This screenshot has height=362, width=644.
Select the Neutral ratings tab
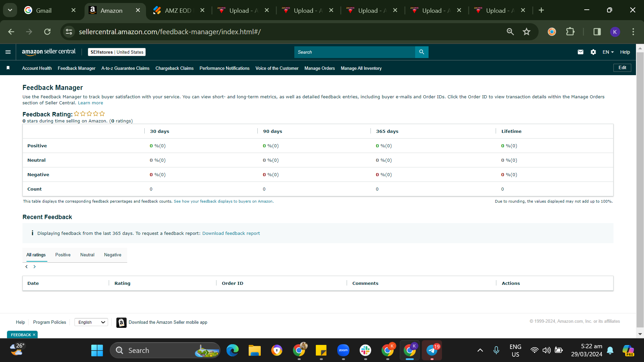tap(87, 255)
